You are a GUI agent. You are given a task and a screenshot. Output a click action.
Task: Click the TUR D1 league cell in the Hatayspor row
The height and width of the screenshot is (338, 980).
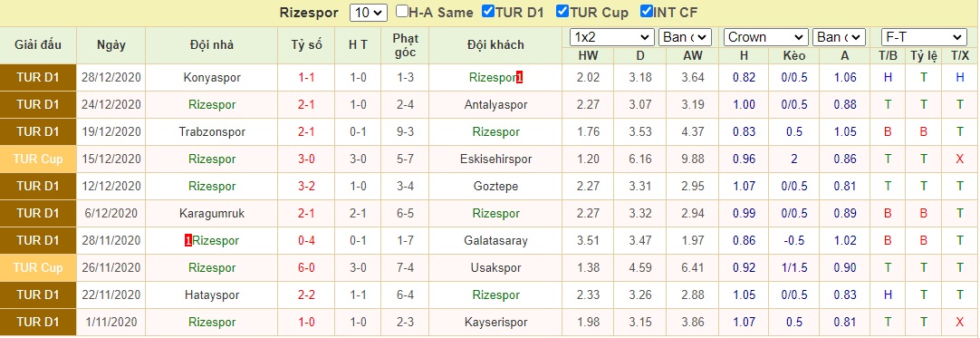(39, 295)
